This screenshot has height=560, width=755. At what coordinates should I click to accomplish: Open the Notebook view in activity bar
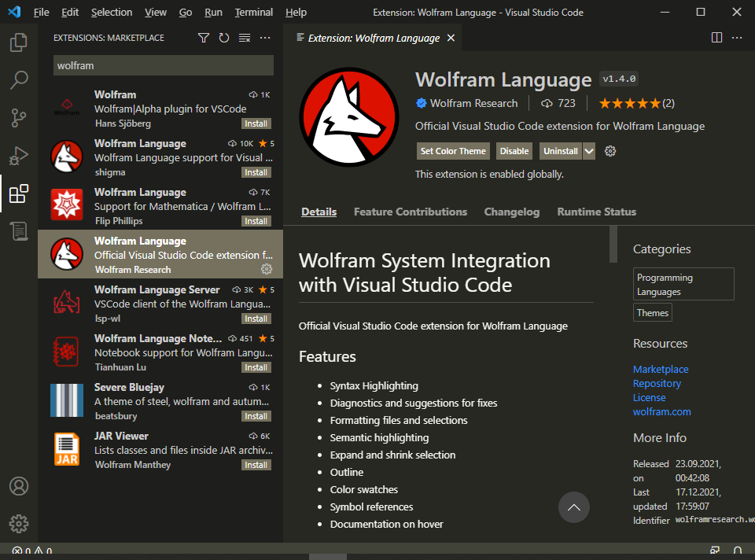coord(19,231)
